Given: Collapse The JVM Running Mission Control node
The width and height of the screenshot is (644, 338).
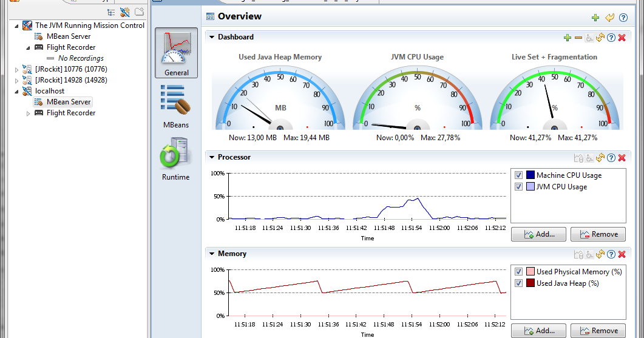Looking at the screenshot, I should coord(17,26).
